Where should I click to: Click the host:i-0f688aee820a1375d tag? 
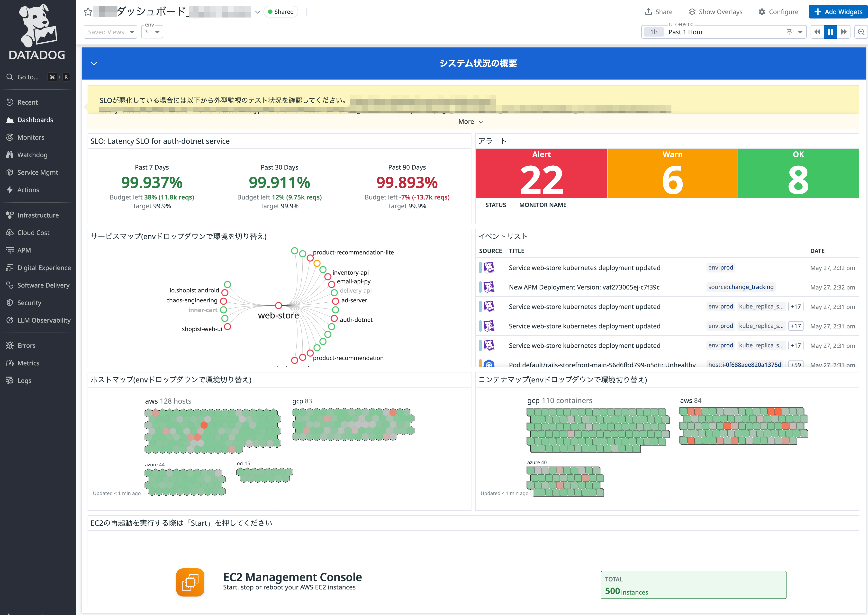745,364
